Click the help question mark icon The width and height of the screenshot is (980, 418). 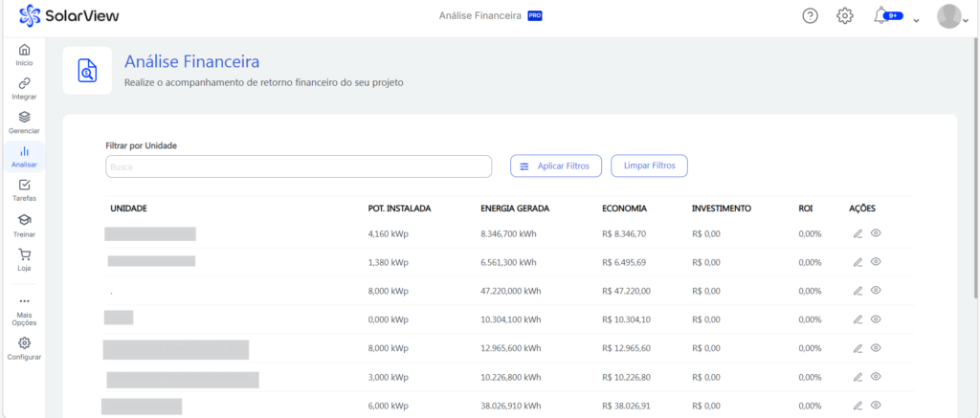(810, 16)
